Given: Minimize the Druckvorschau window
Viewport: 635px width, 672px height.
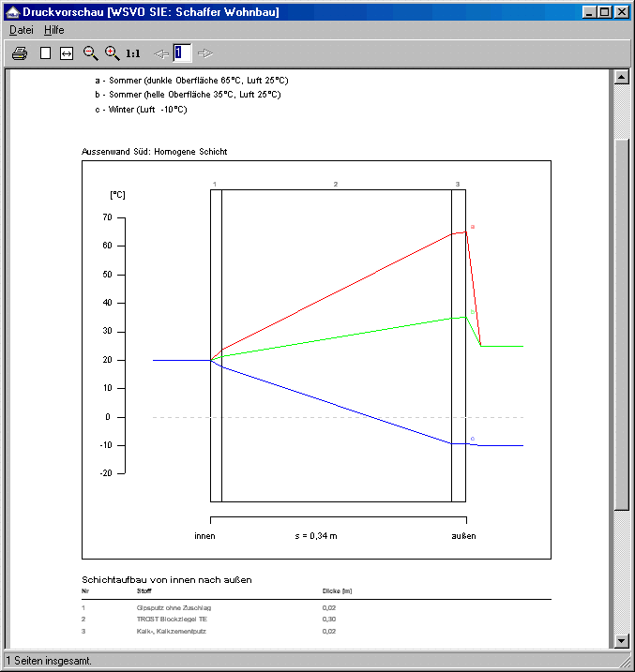Looking at the screenshot, I should point(588,12).
